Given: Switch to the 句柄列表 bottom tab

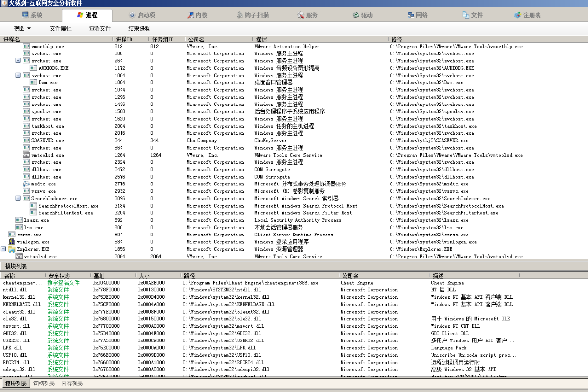Looking at the screenshot, I should click(x=44, y=383).
